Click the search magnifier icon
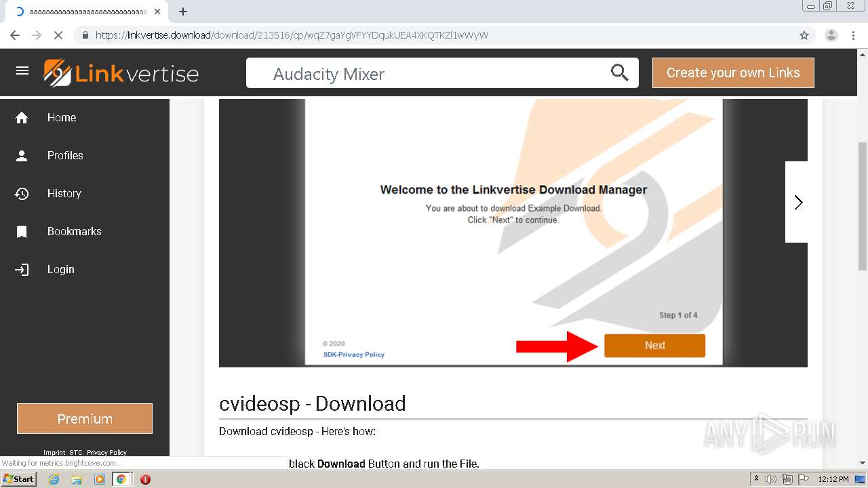Image resolution: width=868 pixels, height=488 pixels. [619, 73]
